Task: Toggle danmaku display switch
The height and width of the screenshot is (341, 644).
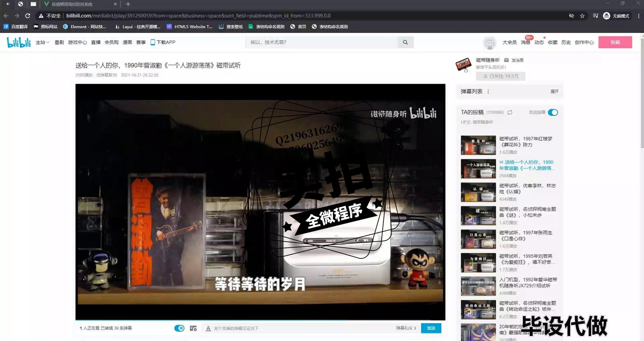Action: (x=179, y=328)
